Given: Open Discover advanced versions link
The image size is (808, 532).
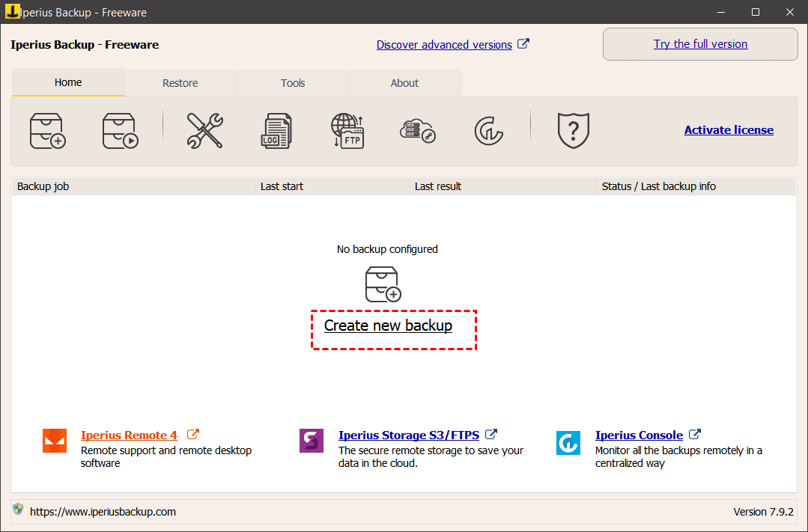Looking at the screenshot, I should point(444,45).
